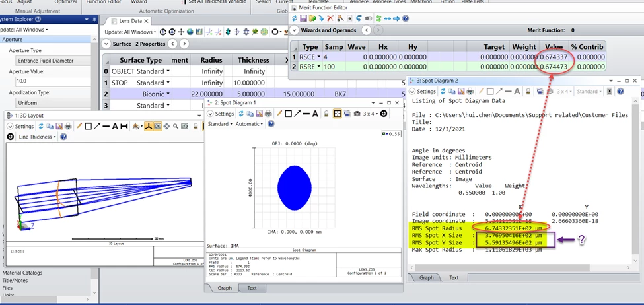This screenshot has height=305, width=644.
Task: Save Spot Diagram 1 graphic with save icon
Action: (259, 114)
